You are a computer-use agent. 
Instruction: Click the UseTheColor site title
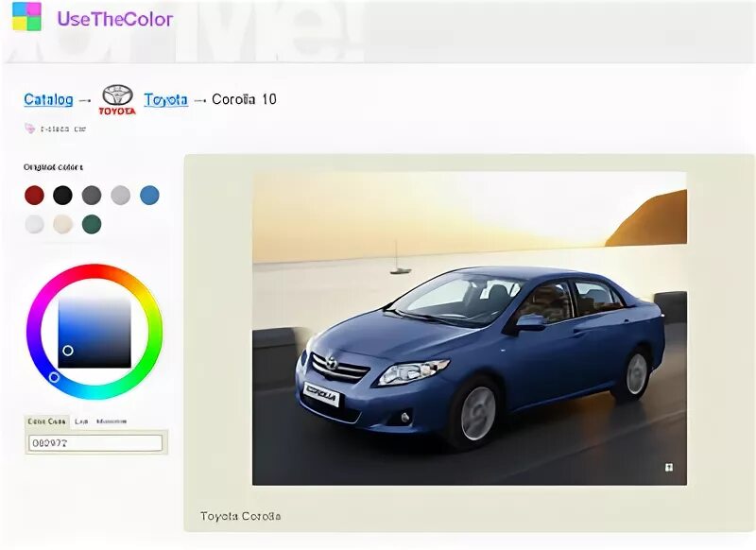[114, 18]
